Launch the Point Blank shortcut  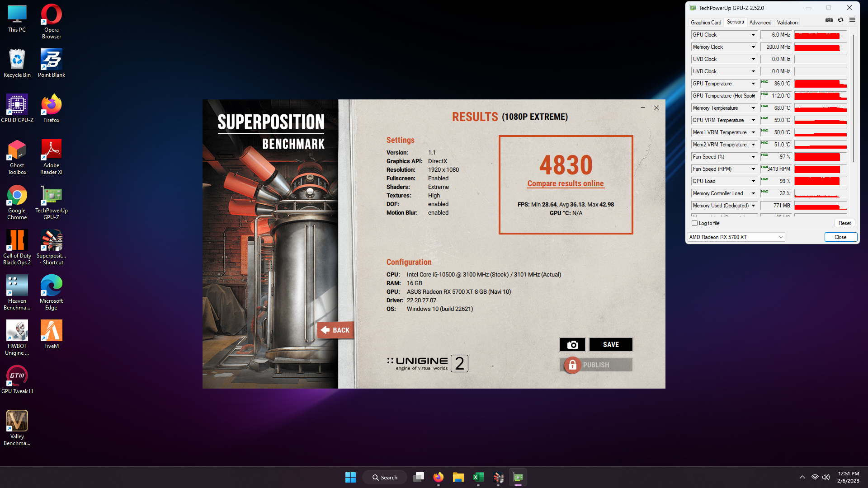click(52, 63)
